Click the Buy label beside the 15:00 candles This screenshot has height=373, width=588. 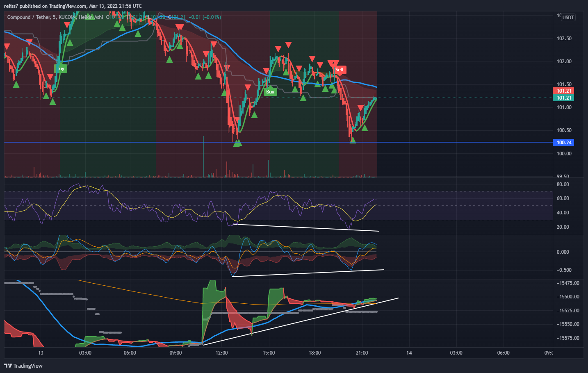tap(270, 92)
